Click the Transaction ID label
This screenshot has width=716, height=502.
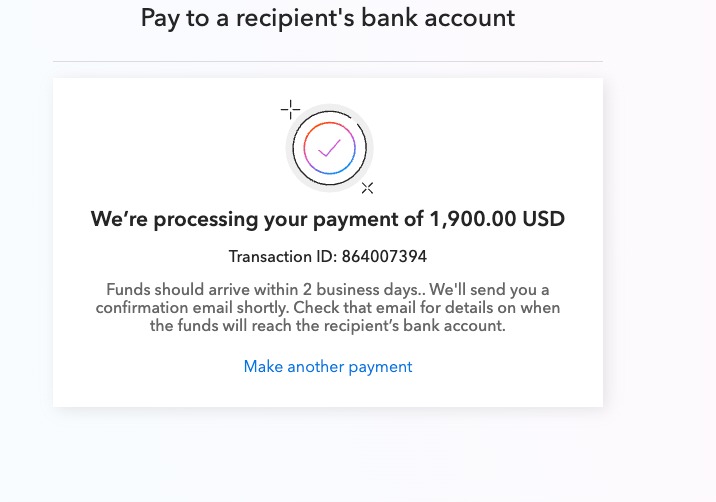[283, 257]
